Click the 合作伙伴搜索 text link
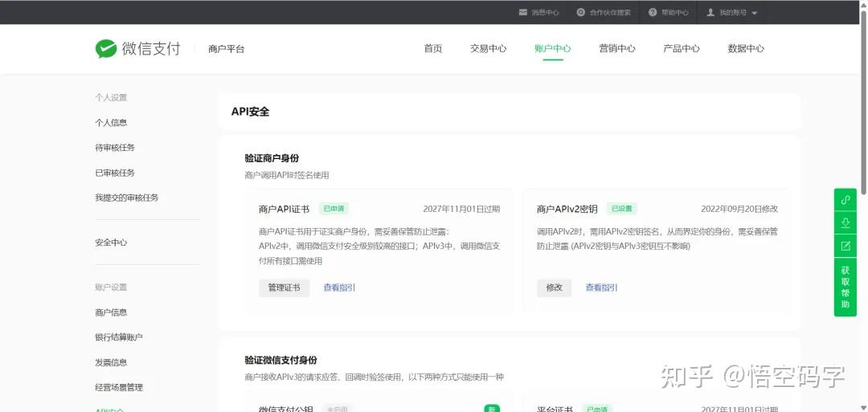The width and height of the screenshot is (868, 412). 610,12
